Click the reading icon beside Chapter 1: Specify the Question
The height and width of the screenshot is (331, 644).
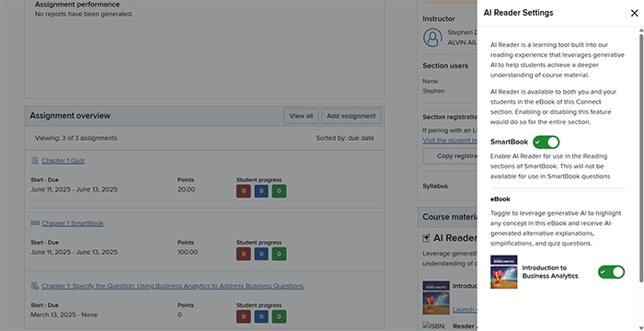pos(35,286)
